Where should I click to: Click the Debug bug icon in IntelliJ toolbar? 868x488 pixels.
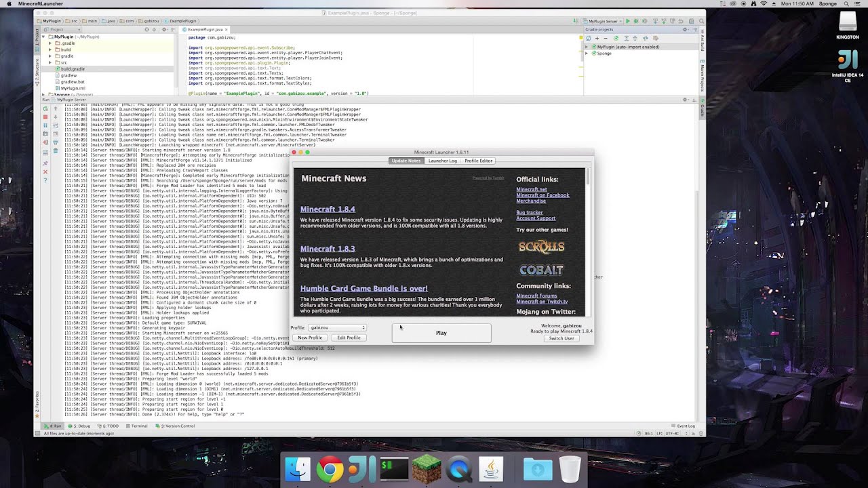pos(636,21)
